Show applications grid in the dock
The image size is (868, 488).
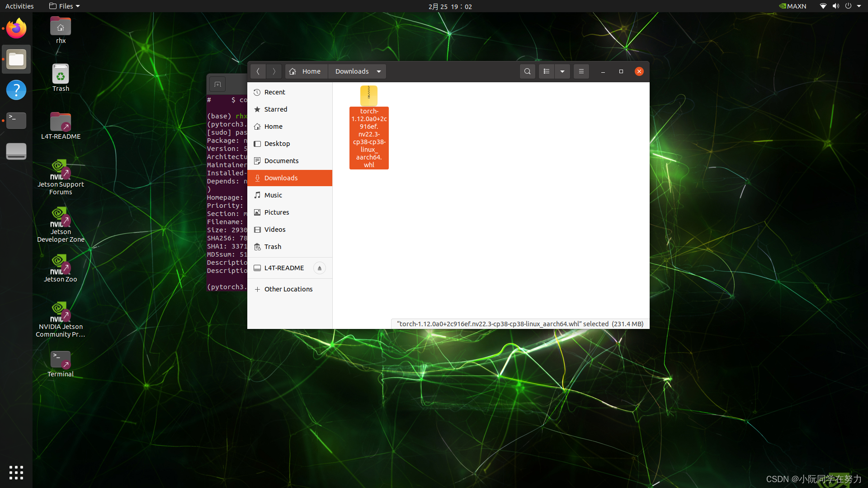[x=16, y=472]
